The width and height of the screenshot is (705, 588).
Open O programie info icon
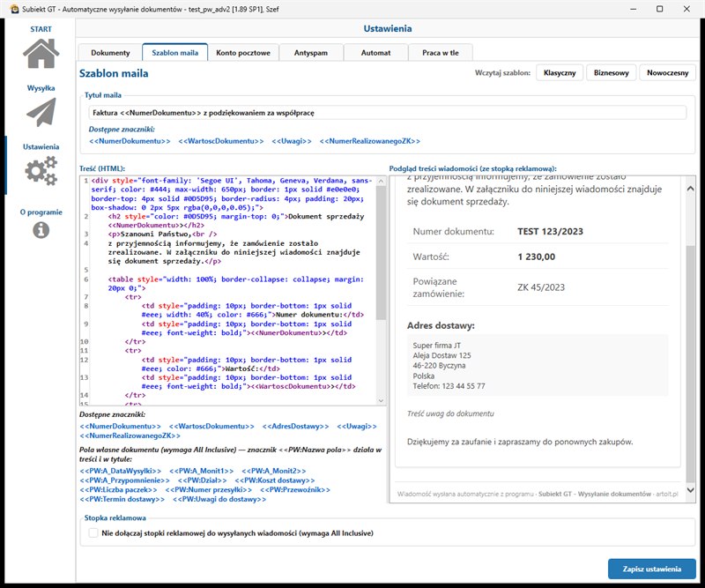[41, 230]
